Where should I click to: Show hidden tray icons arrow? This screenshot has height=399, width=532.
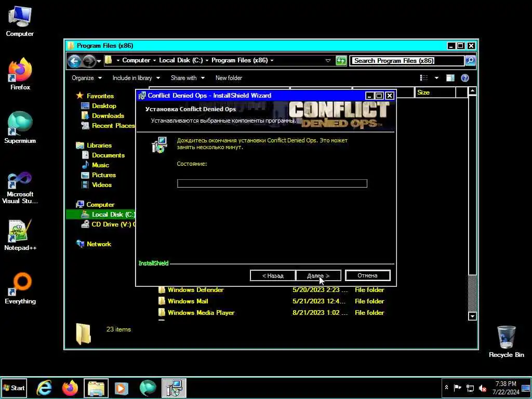coord(446,388)
